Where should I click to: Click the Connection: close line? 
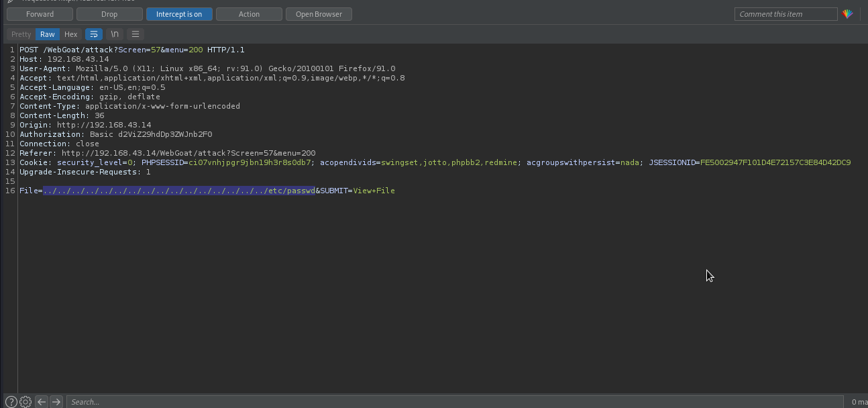coord(59,144)
